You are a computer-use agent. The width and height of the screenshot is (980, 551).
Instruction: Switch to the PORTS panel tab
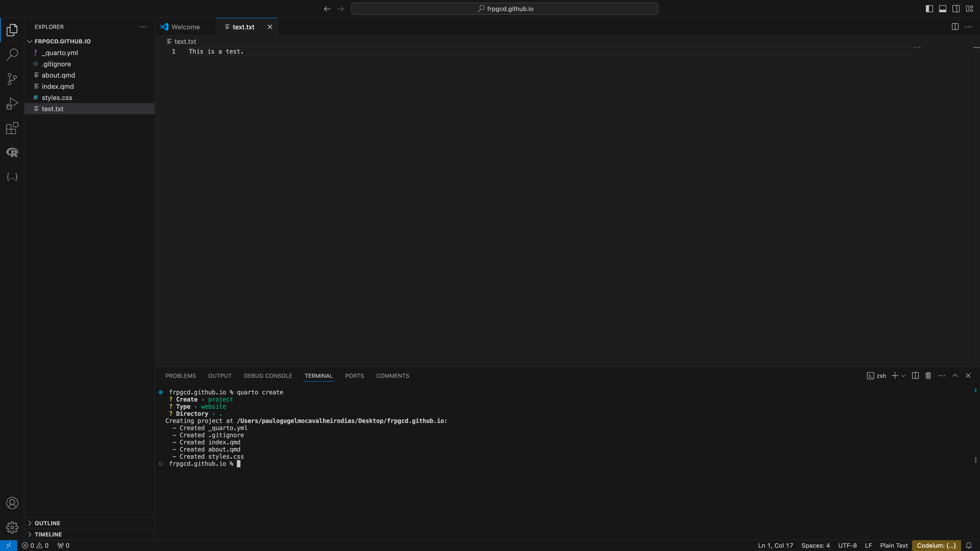(x=354, y=376)
